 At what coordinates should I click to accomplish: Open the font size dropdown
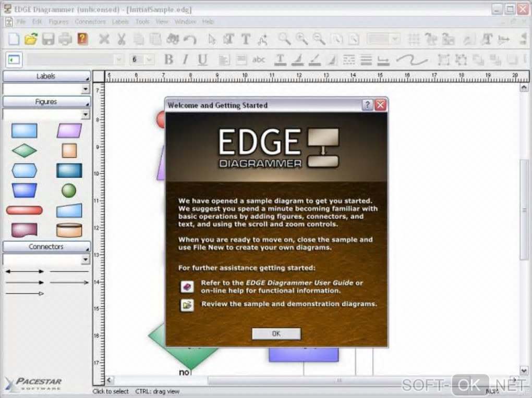click(149, 60)
